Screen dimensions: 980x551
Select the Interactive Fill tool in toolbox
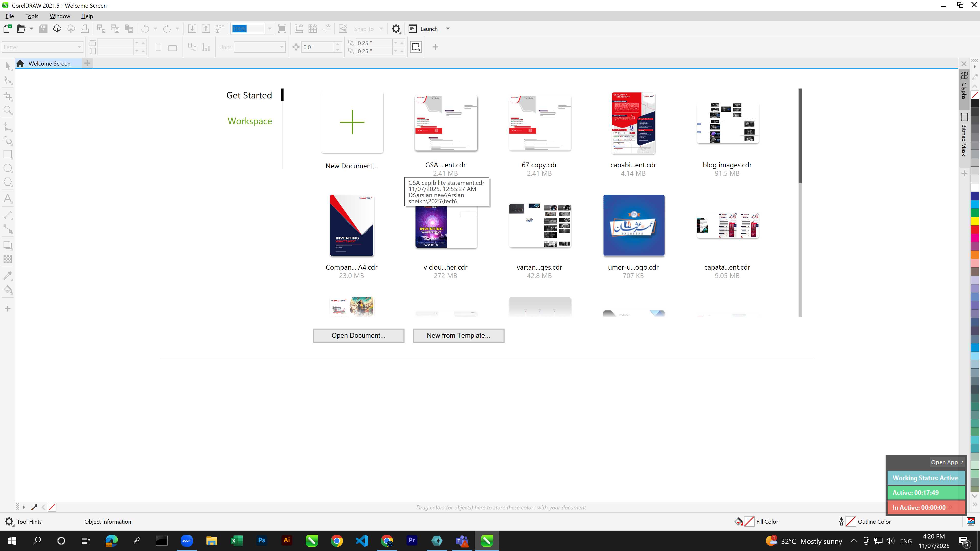[8, 290]
